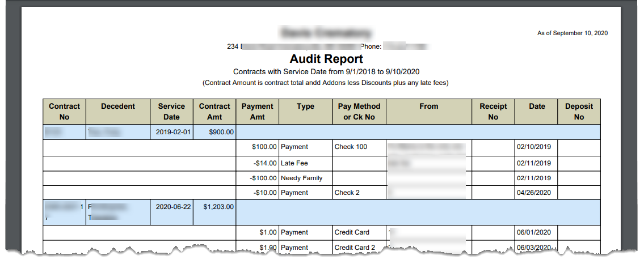This screenshot has width=644, height=268.
Task: Click the Payment type in Check 2 row
Action: pyautogui.click(x=294, y=193)
